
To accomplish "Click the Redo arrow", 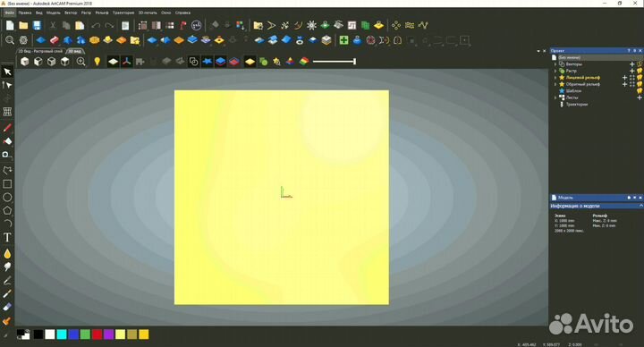I will click(109, 25).
